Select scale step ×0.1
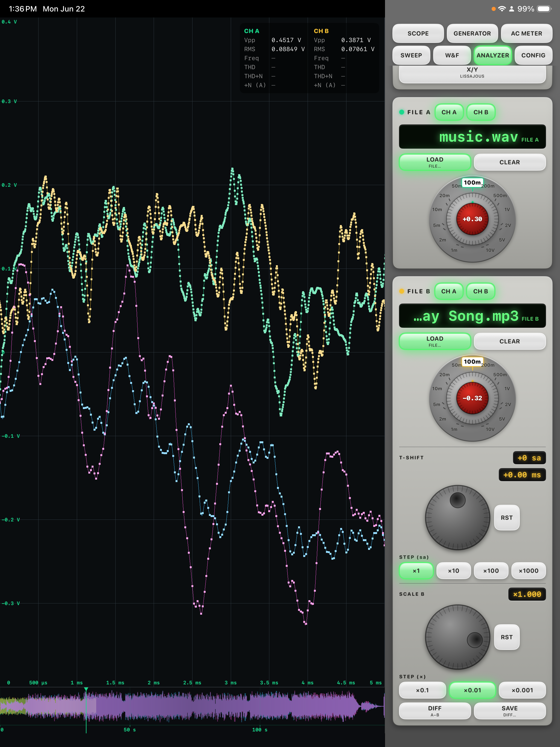 pyautogui.click(x=422, y=690)
